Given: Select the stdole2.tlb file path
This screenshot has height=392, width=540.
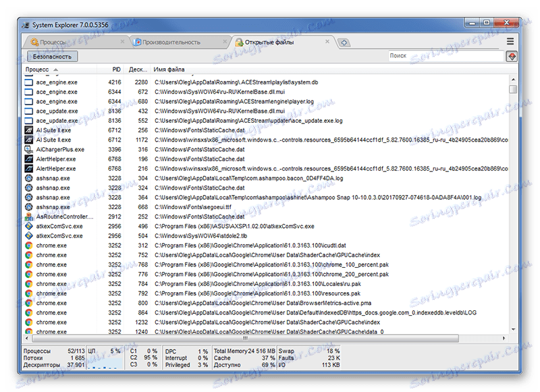Looking at the screenshot, I should click(x=200, y=236).
